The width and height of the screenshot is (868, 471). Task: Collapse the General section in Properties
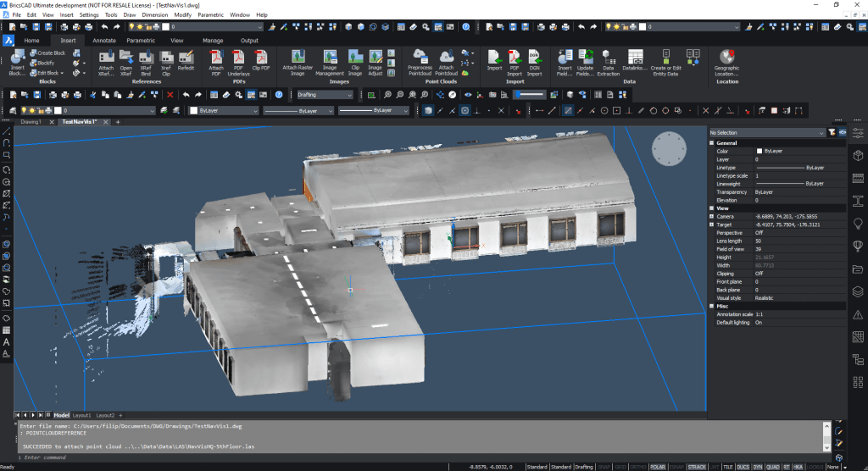click(712, 143)
